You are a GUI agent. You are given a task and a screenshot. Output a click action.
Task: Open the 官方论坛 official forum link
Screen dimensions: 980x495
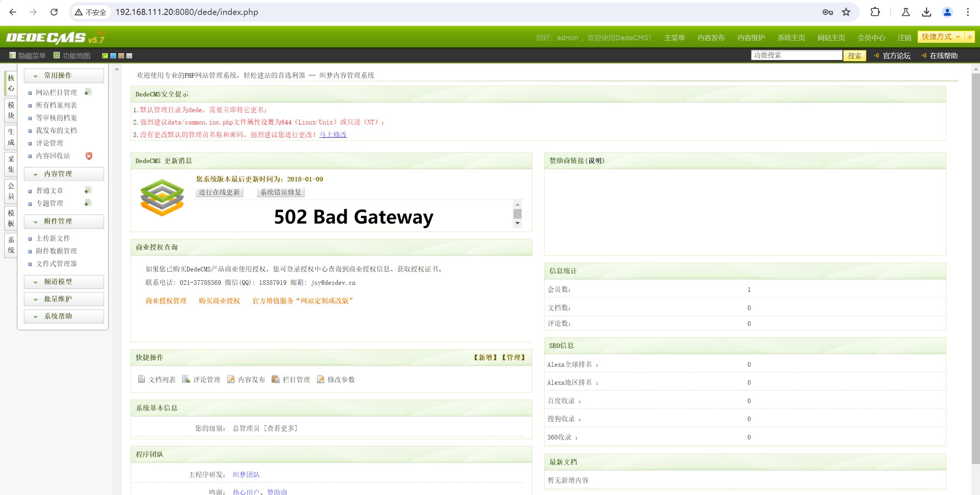[893, 56]
